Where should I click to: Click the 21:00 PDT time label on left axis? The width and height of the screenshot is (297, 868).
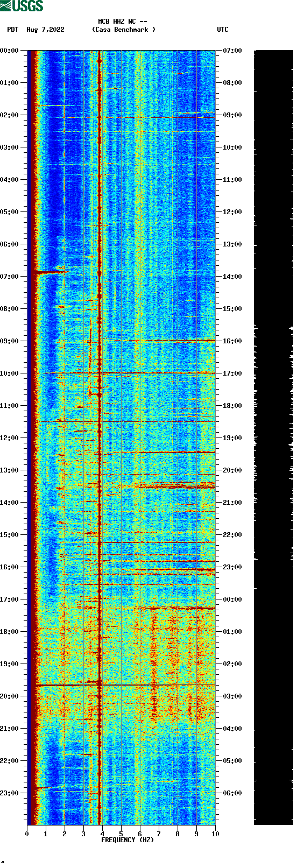tap(9, 729)
